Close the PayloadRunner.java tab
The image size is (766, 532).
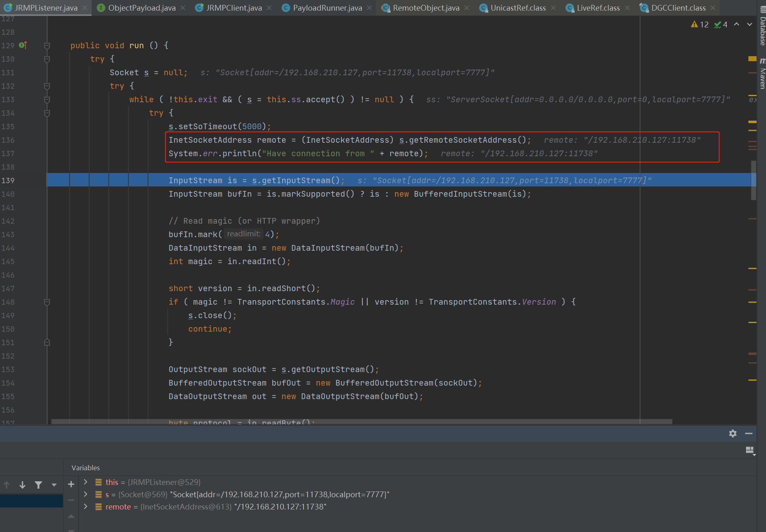coord(369,8)
